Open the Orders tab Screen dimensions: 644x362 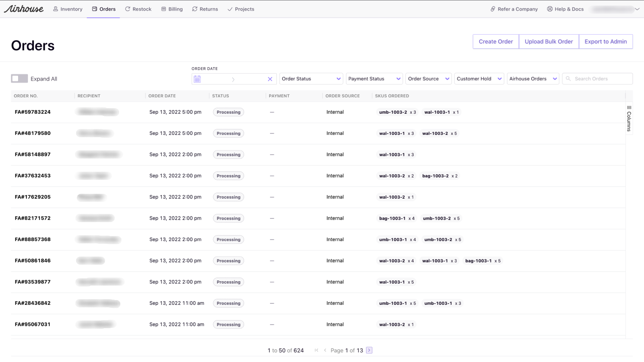103,9
